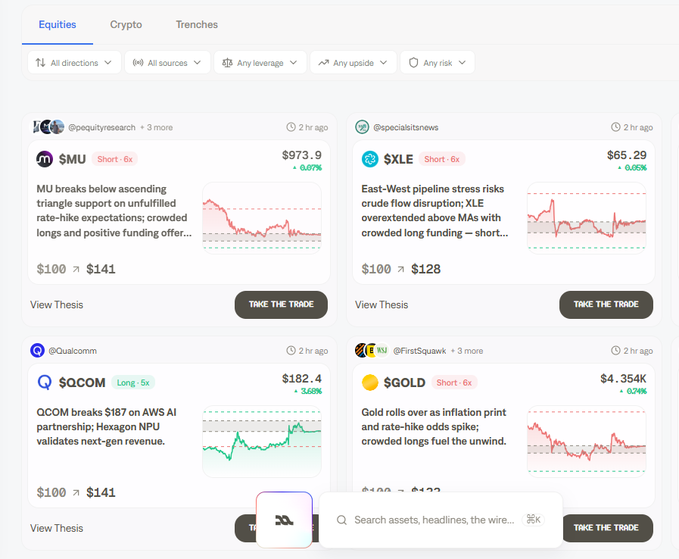This screenshot has height=559, width=679.
Task: Click the magnifier icon in search bar
Action: point(342,520)
